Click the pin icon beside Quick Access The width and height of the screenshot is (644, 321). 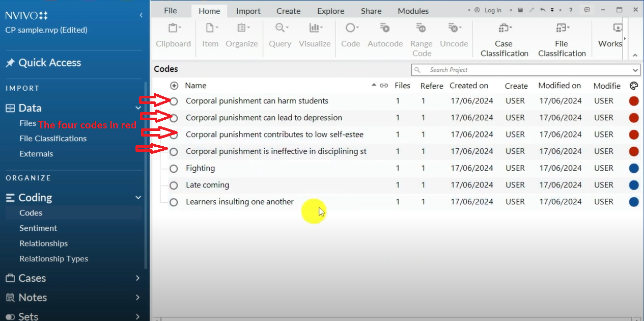pyautogui.click(x=10, y=63)
